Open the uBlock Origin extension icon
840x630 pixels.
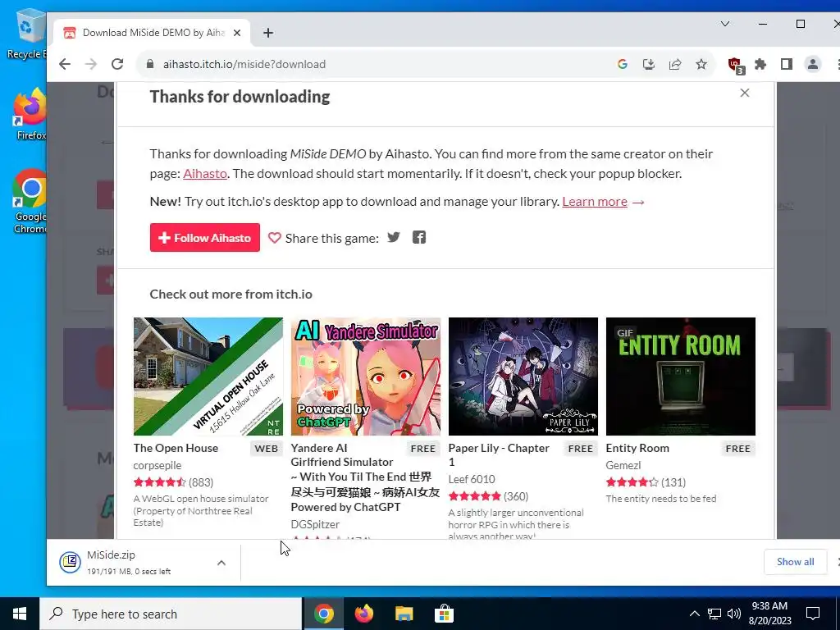[x=736, y=65]
